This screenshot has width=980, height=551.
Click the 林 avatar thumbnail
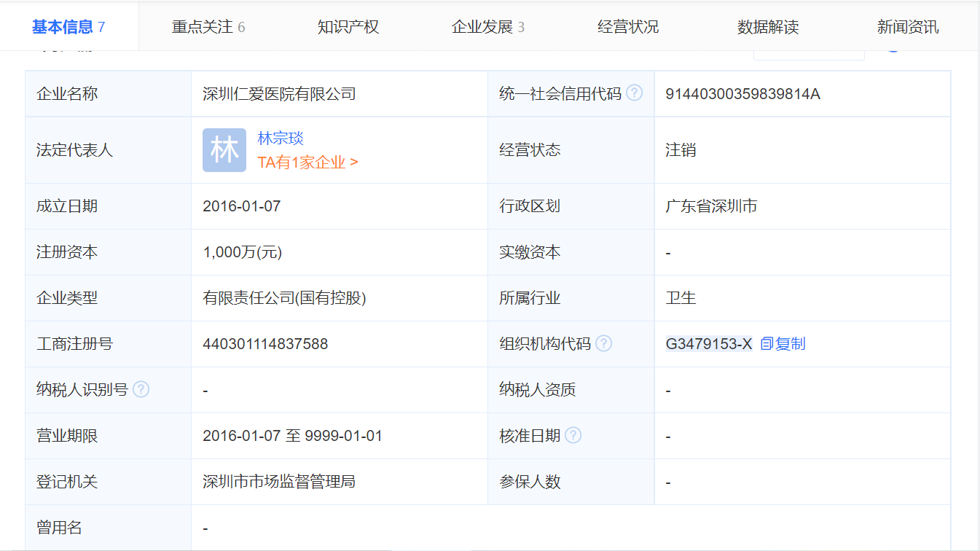click(x=224, y=150)
